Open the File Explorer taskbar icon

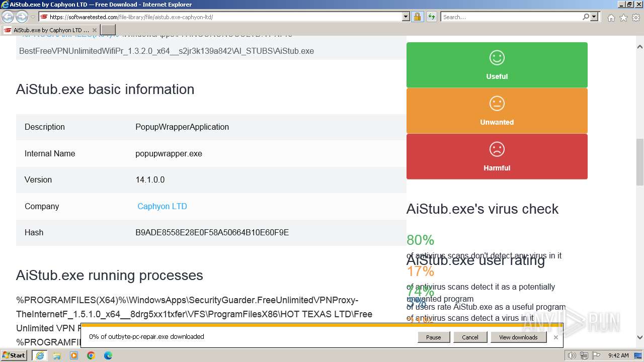click(x=57, y=355)
